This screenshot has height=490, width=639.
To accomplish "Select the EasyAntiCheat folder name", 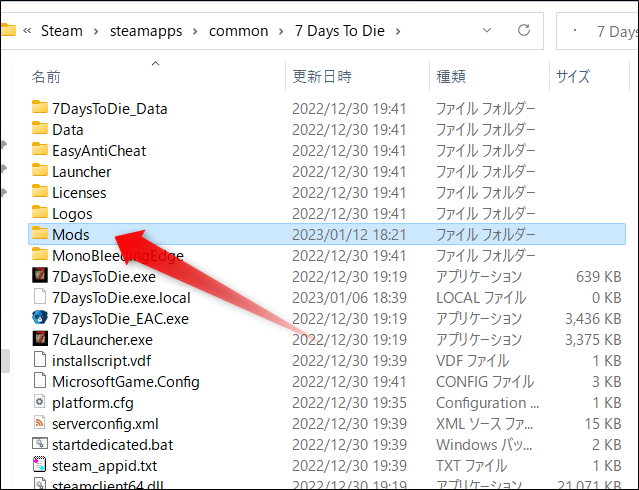I will tap(99, 151).
